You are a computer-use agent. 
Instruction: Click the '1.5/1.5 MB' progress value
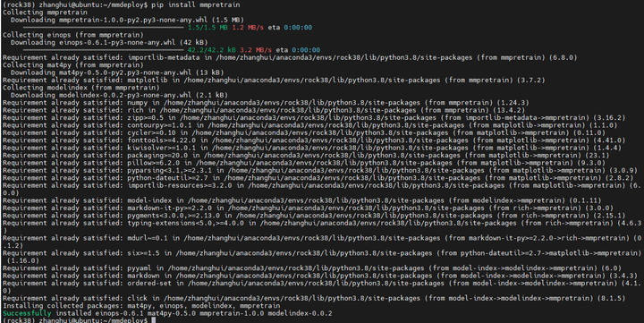(x=208, y=28)
